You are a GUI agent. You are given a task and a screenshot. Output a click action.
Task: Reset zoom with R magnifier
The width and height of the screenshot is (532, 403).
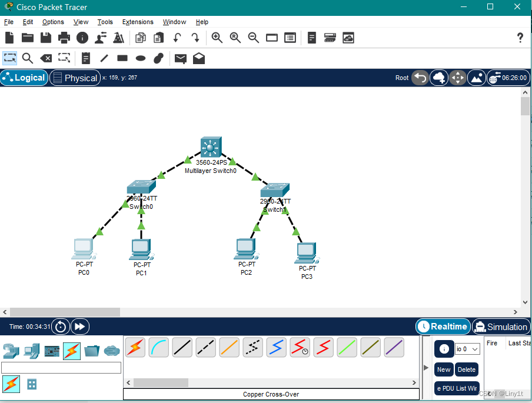235,38
